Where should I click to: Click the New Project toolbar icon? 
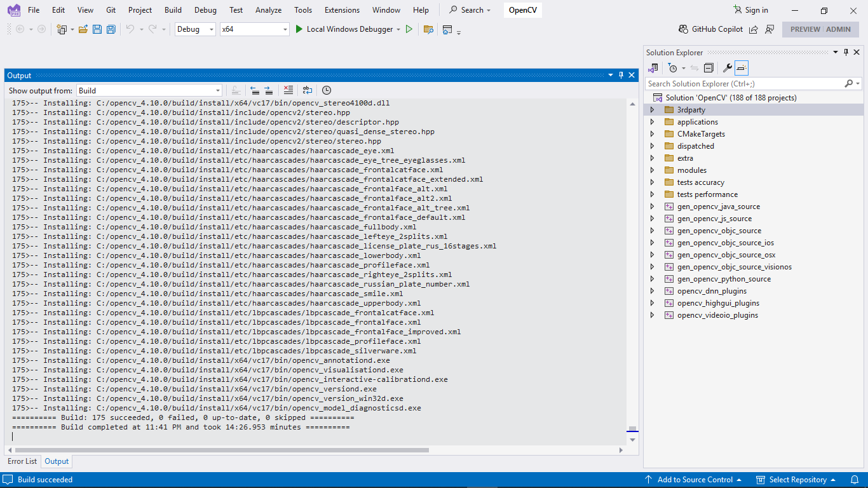tap(62, 29)
